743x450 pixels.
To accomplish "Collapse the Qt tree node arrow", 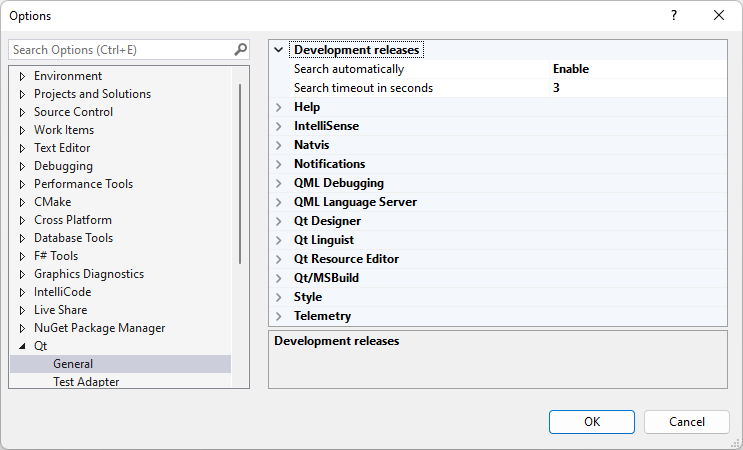I will pyautogui.click(x=22, y=346).
